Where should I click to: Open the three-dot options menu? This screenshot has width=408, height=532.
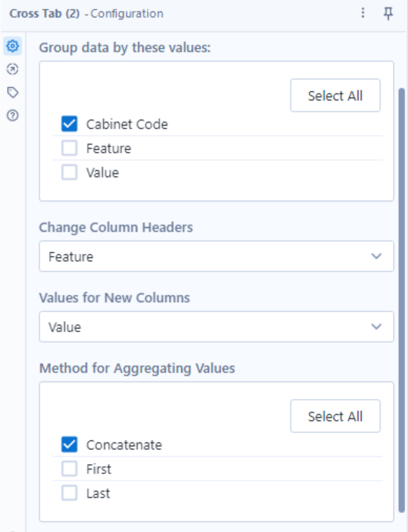[363, 13]
